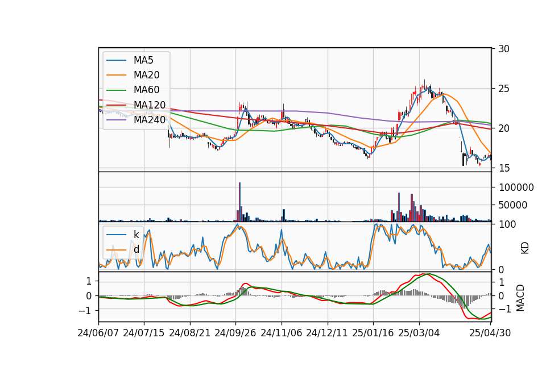The height and width of the screenshot is (392, 546).
Task: Click the KD axis title
Action: (x=525, y=248)
